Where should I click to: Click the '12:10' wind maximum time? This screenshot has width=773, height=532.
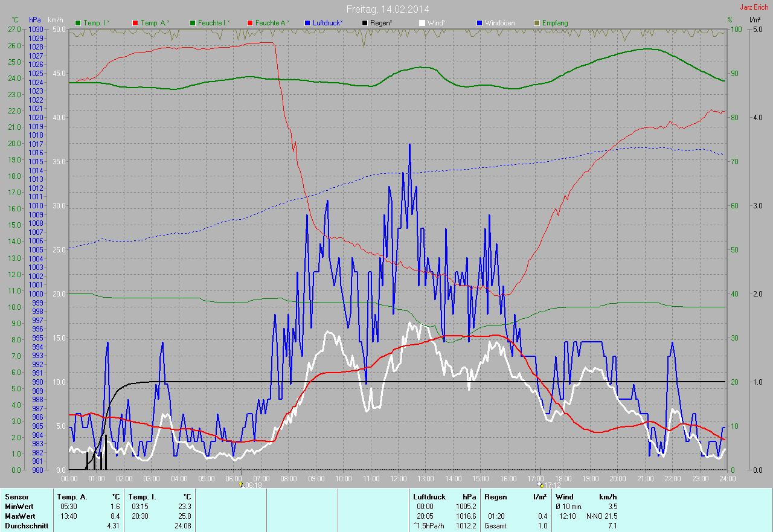pyautogui.click(x=568, y=516)
